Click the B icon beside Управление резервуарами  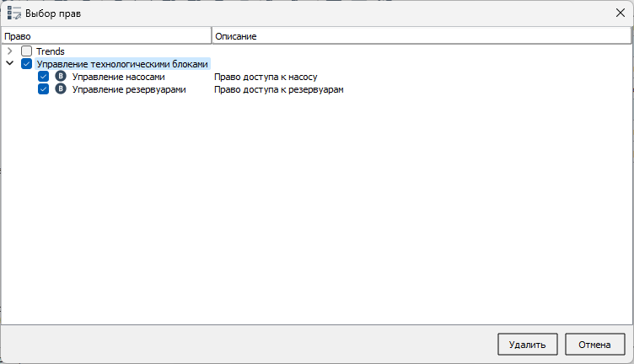click(x=61, y=89)
